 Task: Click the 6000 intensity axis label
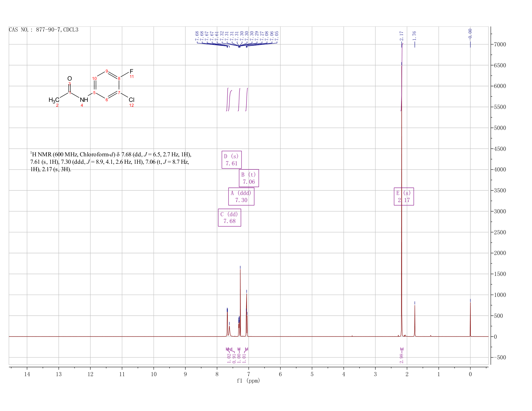[x=500, y=86]
